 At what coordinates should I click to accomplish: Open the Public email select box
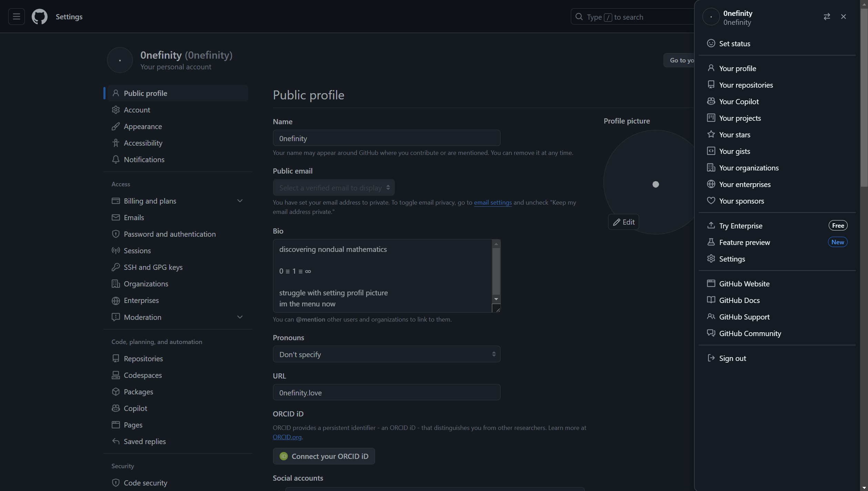click(334, 188)
